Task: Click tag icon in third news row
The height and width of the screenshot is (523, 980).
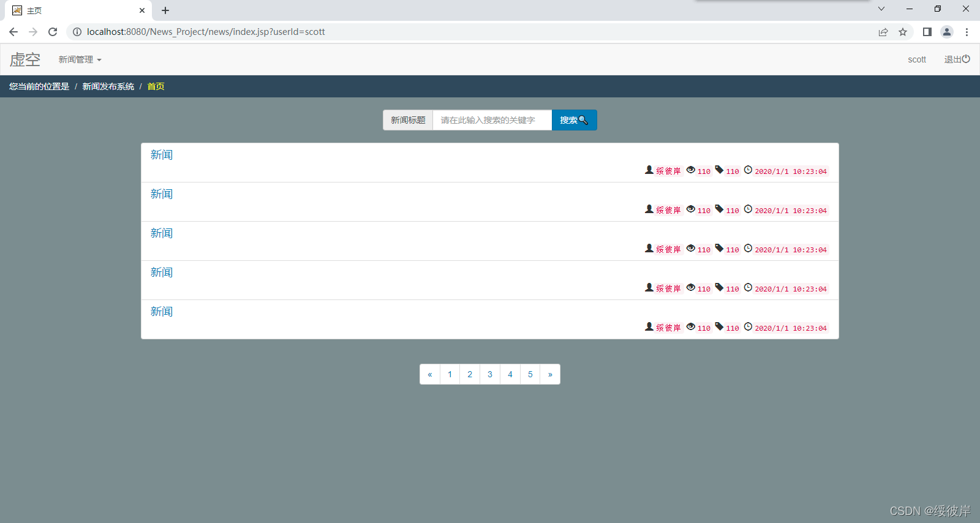Action: click(719, 248)
